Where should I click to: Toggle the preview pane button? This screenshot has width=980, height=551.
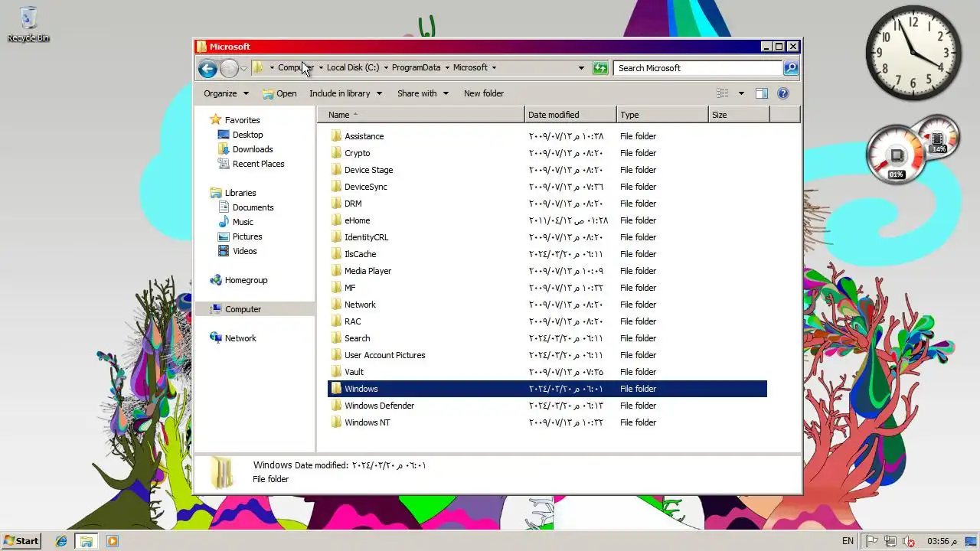coord(762,93)
